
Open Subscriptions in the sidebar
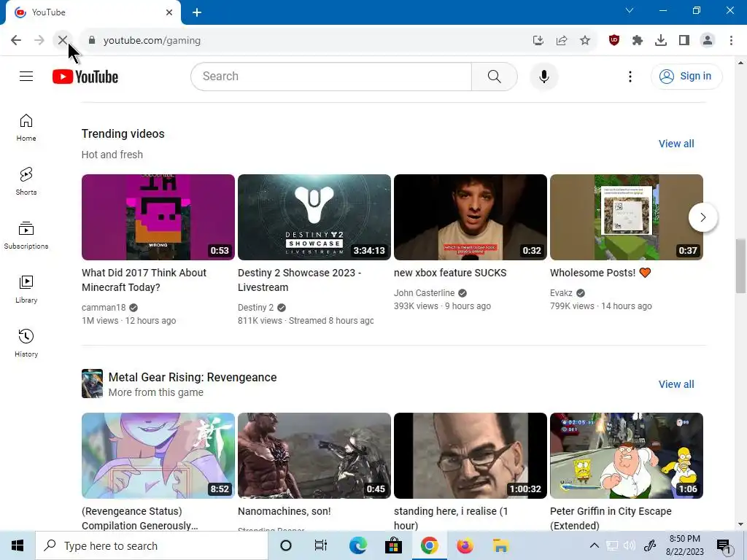(x=26, y=236)
